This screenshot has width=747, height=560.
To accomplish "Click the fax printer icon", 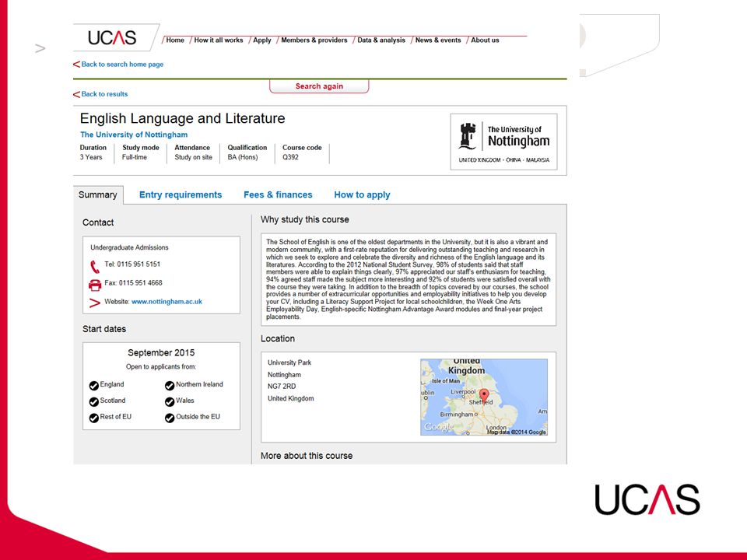I will [x=95, y=285].
